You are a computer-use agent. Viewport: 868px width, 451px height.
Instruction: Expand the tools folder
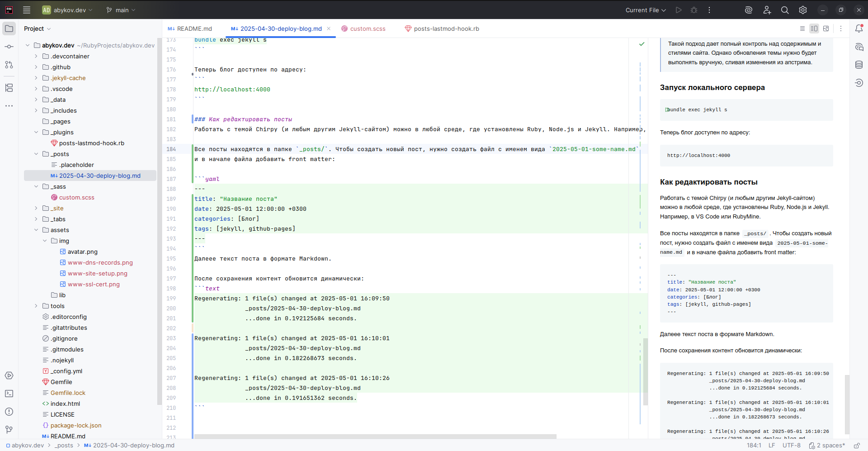[36, 306]
